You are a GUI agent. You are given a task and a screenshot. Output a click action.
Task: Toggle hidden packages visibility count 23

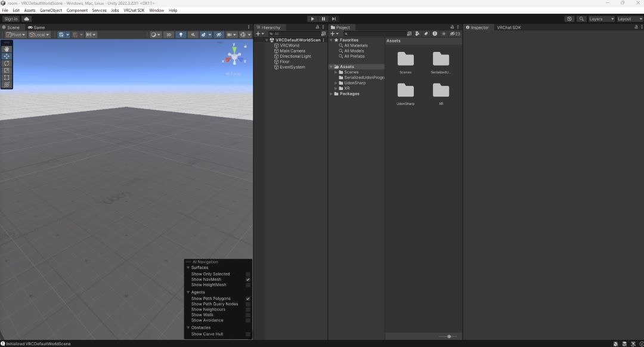[x=454, y=33]
